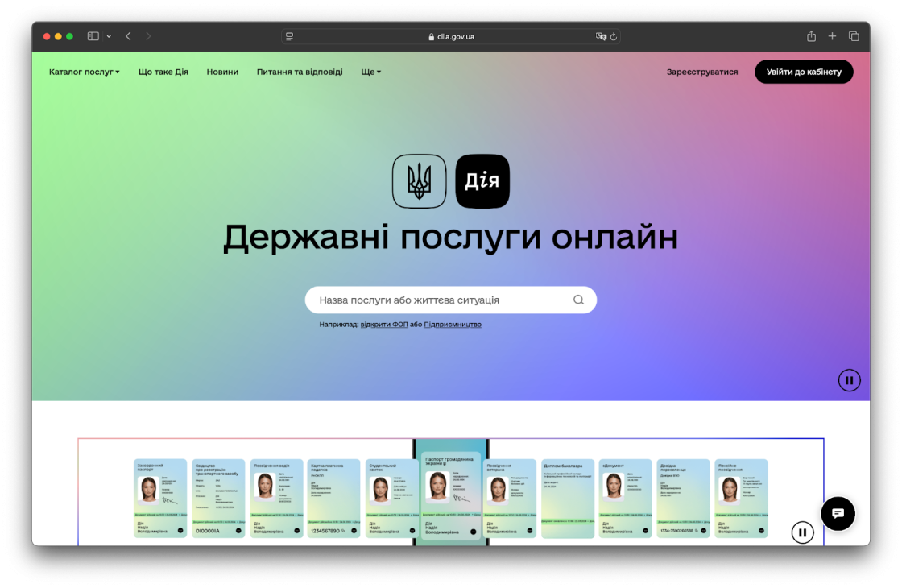The image size is (902, 588).
Task: Open the відкрити ФОП example link
Action: click(384, 325)
